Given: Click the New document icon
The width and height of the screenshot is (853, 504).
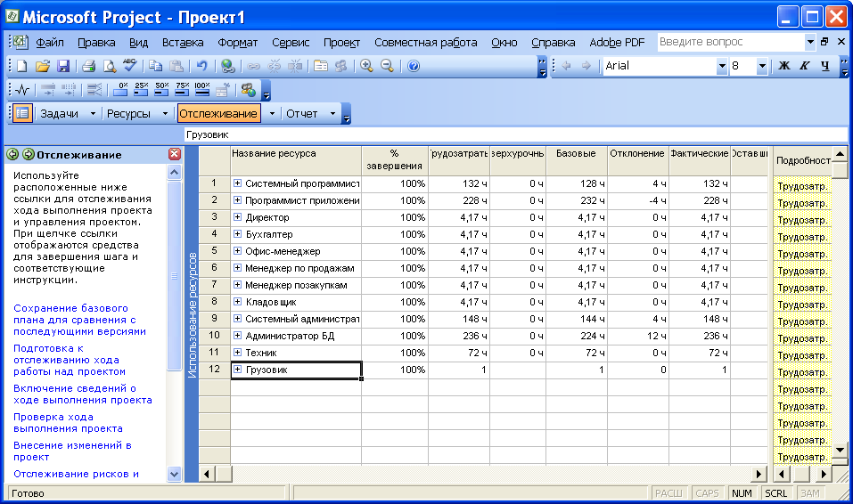Looking at the screenshot, I should [x=21, y=66].
